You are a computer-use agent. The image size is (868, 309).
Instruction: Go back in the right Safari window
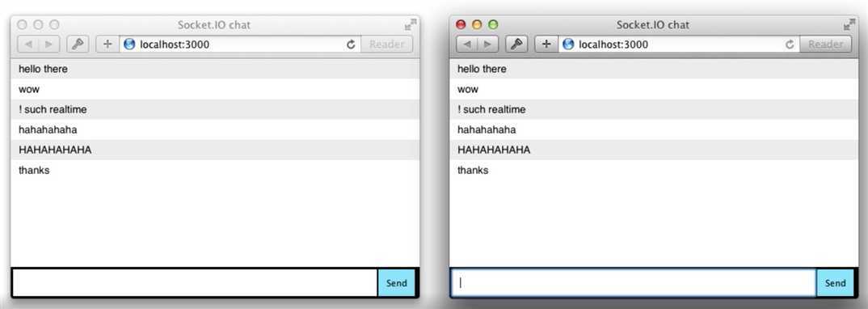pyautogui.click(x=466, y=44)
